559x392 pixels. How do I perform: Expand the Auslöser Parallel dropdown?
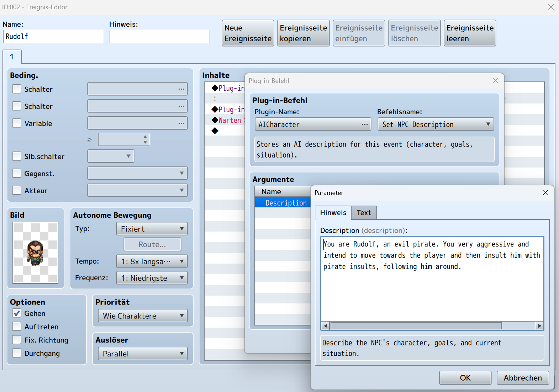tap(143, 354)
